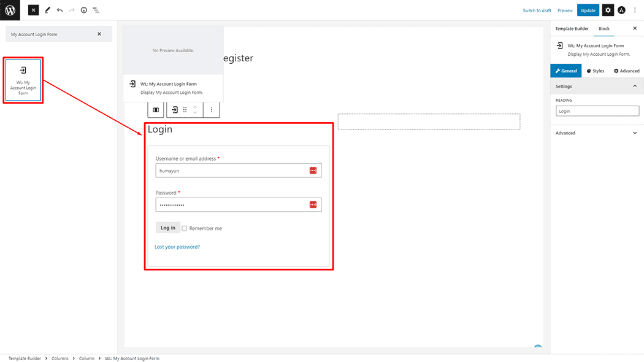Edit the Heading input field
Screen dimensions: 644x362
597,111
